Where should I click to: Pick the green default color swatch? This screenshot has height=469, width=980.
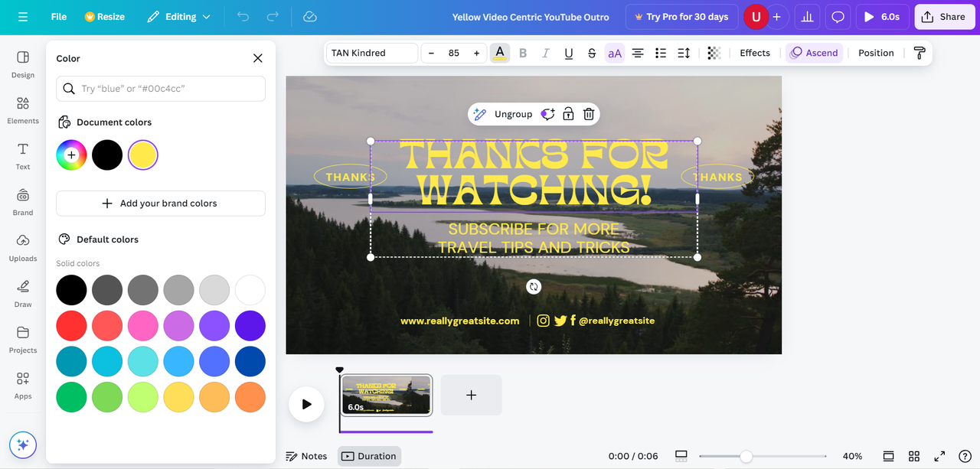point(71,397)
